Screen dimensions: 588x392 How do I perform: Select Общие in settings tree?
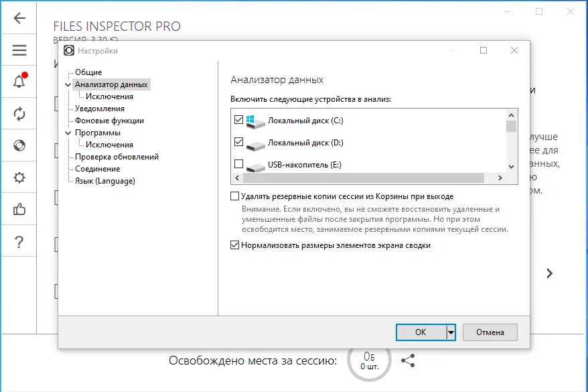[x=88, y=72]
